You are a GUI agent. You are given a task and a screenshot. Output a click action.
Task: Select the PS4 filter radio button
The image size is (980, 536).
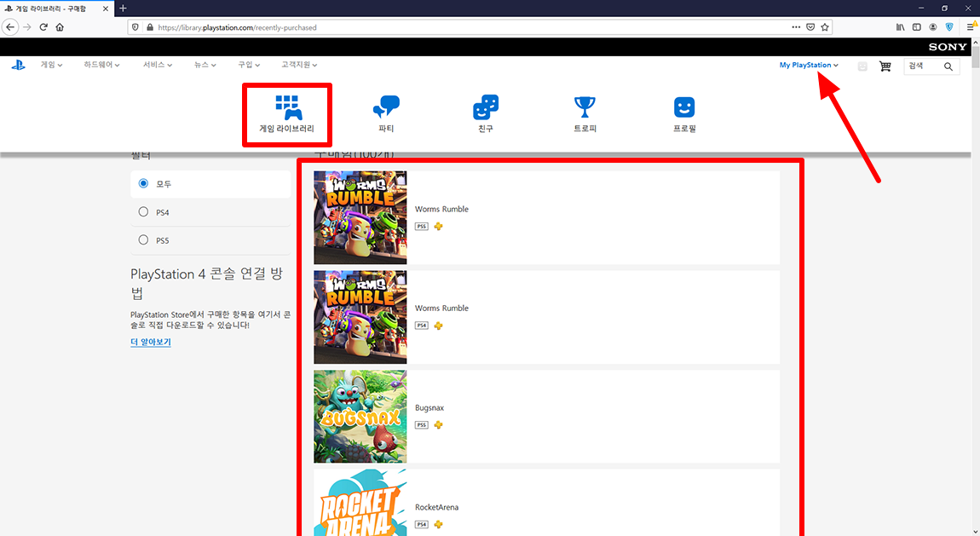pyautogui.click(x=143, y=212)
